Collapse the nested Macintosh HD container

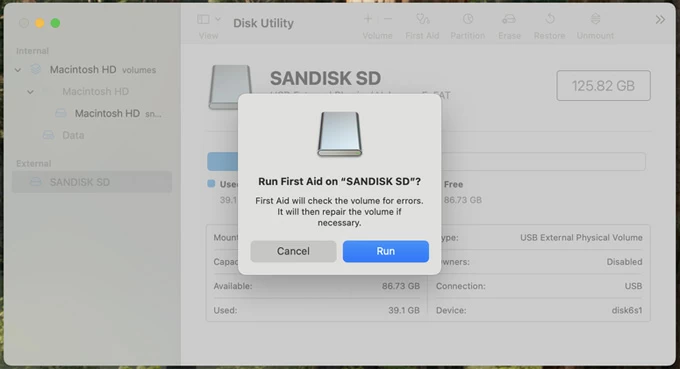coord(30,91)
